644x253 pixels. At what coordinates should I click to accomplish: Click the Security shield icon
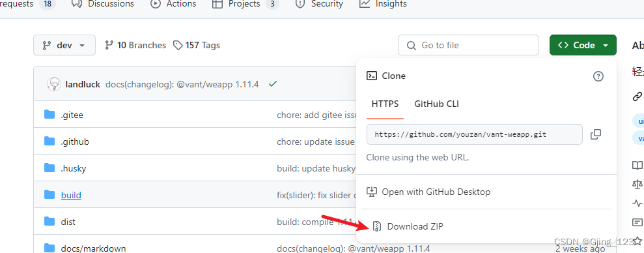coord(301,4)
